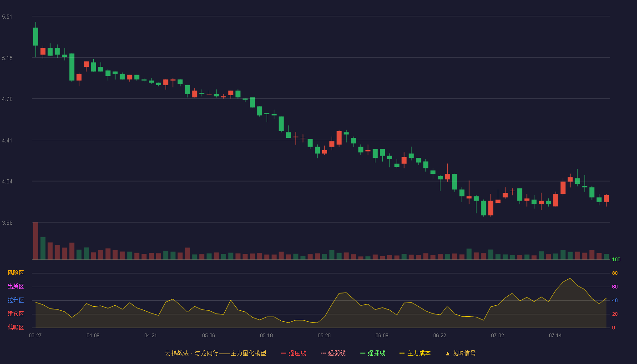637x364 pixels.
Task: Click the 07-02 date label
Action: coord(497,335)
